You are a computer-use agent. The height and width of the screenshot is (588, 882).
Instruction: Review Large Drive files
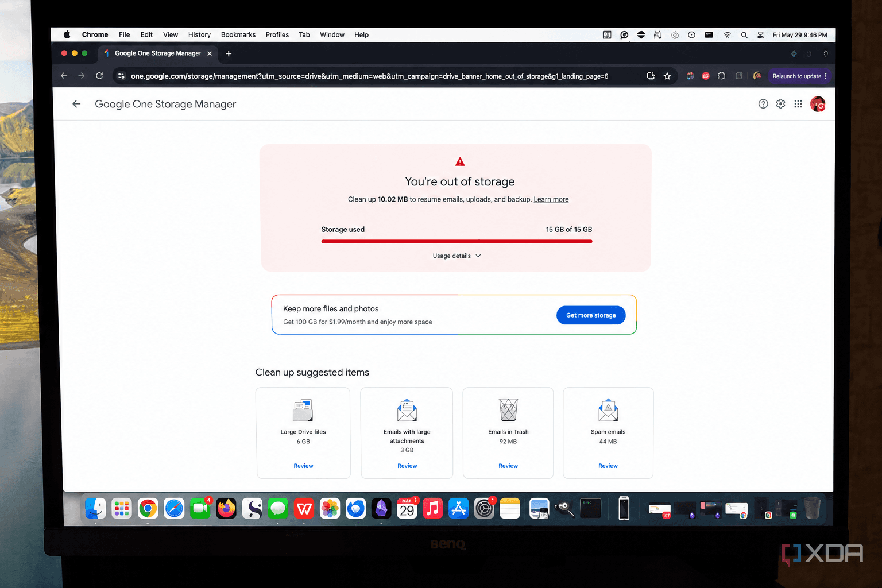point(303,466)
